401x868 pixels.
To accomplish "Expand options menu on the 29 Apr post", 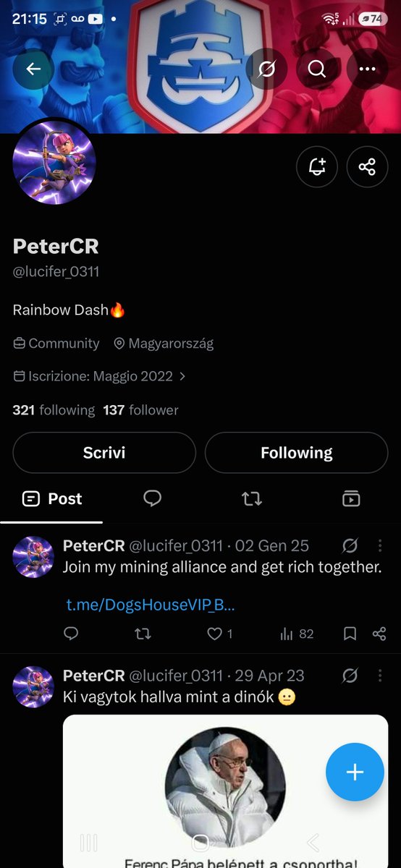I will point(380,676).
